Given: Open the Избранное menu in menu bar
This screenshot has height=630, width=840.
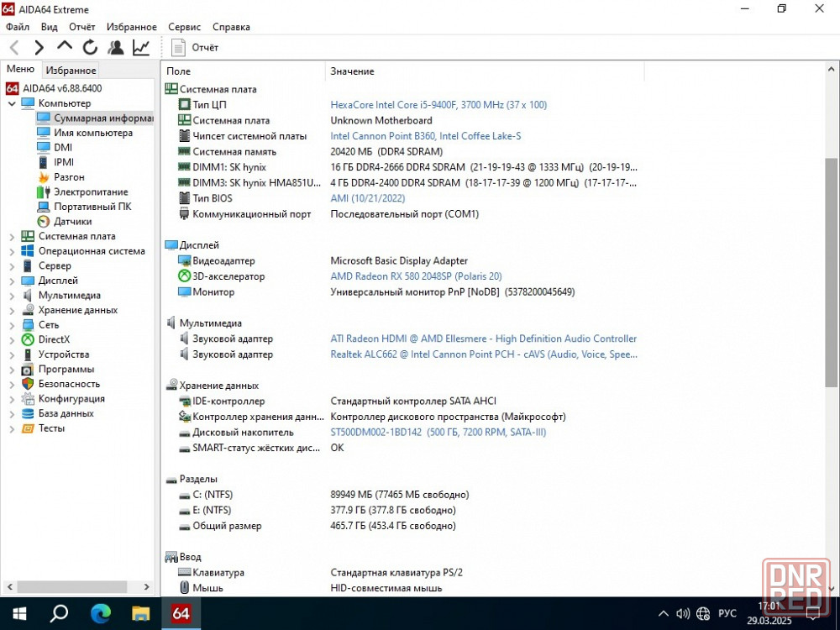Looking at the screenshot, I should point(132,27).
